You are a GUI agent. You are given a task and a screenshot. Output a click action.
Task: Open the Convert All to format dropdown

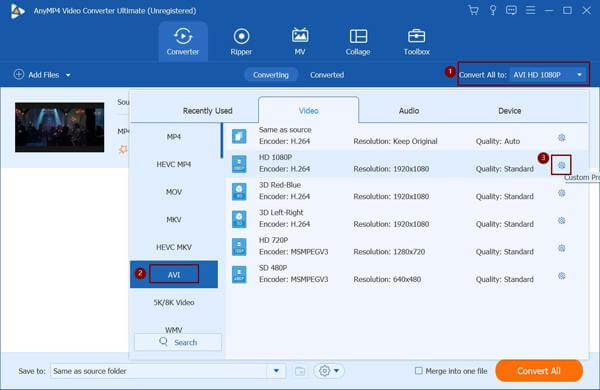pos(548,75)
